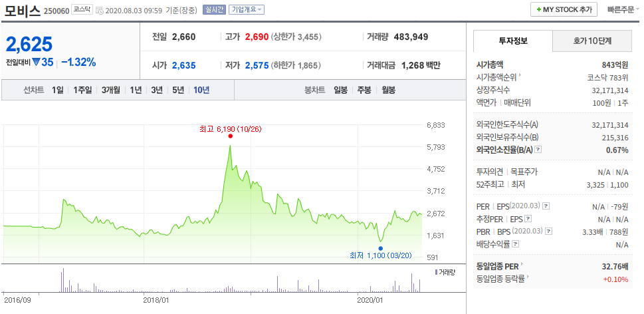This screenshot has height=314, width=644.
Task: Click the purple 거래량 legend swatch
Action: [x=436, y=272]
